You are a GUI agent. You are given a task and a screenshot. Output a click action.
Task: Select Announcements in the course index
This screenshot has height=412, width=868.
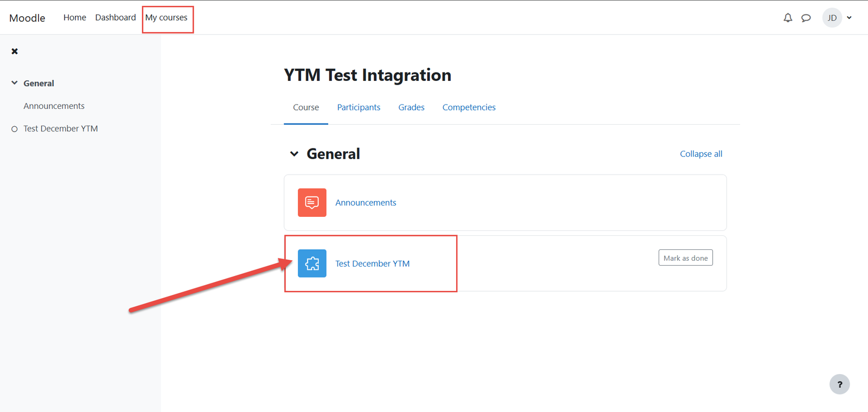coord(54,106)
